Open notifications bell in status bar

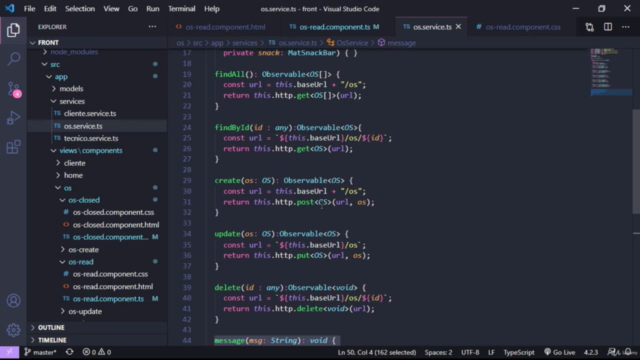(x=629, y=352)
